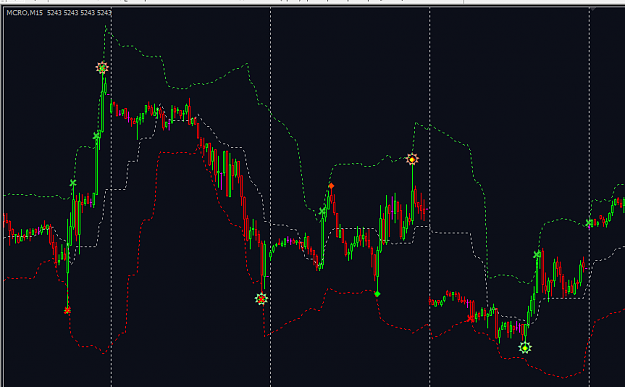625x387 pixels.
Task: Select the green X marker beside the orange-red diamond
Action: (322, 211)
